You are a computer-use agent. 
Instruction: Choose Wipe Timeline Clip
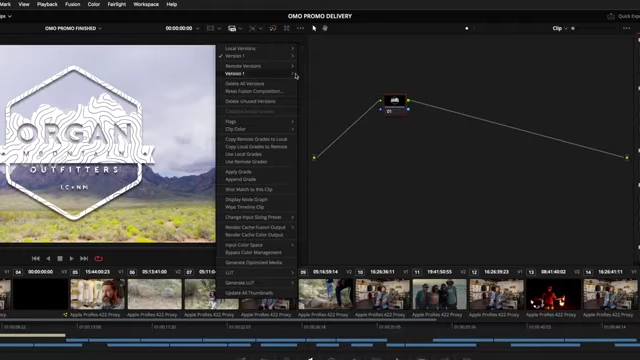click(x=257, y=207)
